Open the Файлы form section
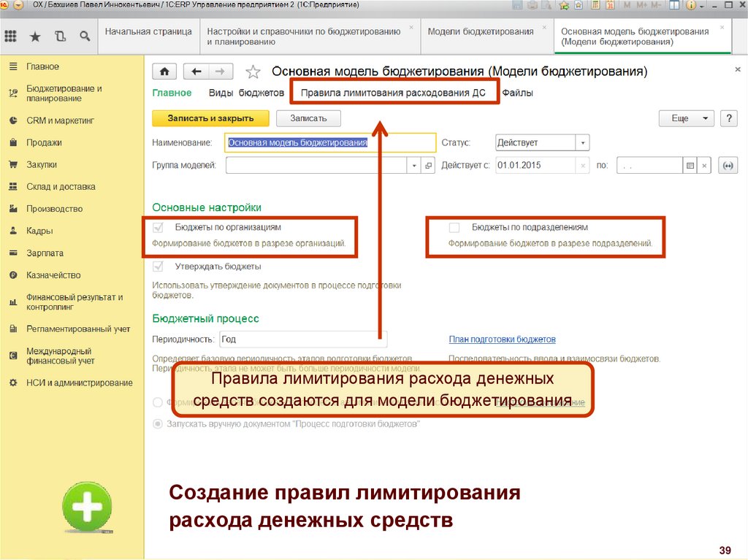748x560 pixels. (x=518, y=93)
